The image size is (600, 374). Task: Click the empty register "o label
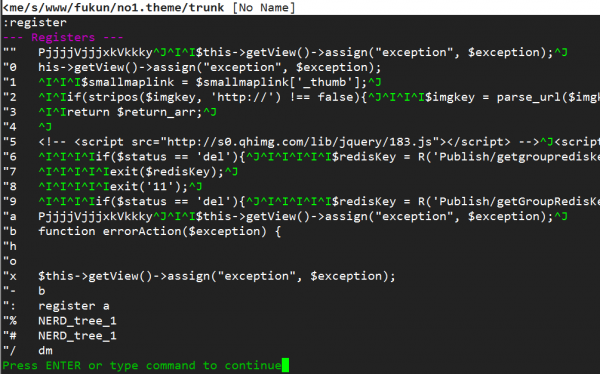(x=10, y=261)
